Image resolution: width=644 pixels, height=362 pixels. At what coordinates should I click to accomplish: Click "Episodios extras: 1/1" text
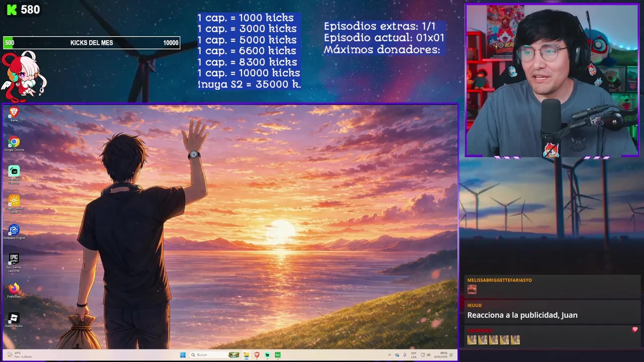(379, 26)
